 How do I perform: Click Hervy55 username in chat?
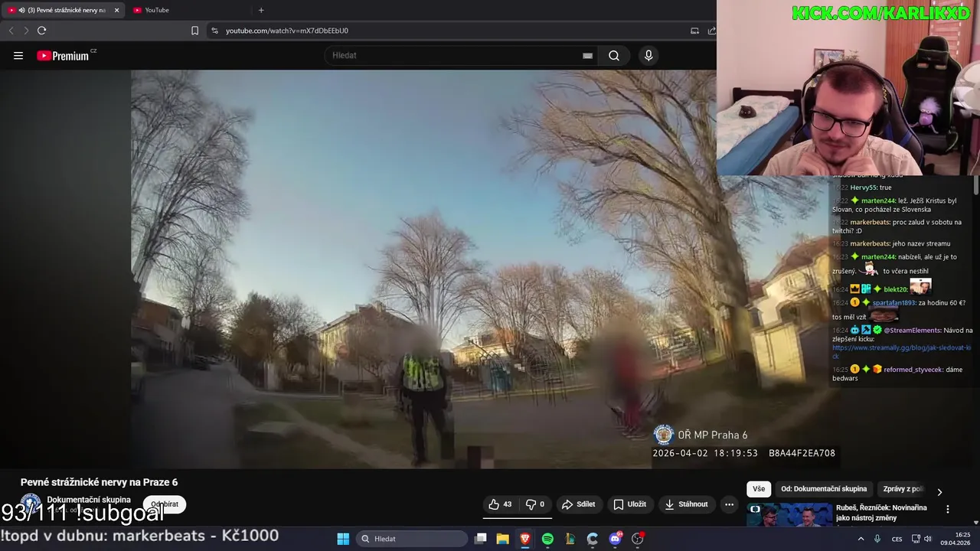pos(863,187)
